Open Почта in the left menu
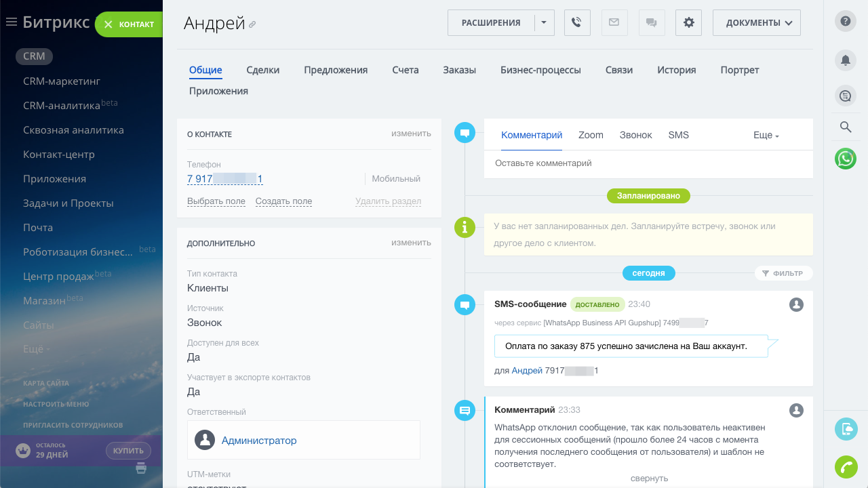This screenshot has width=868, height=488. (x=38, y=228)
